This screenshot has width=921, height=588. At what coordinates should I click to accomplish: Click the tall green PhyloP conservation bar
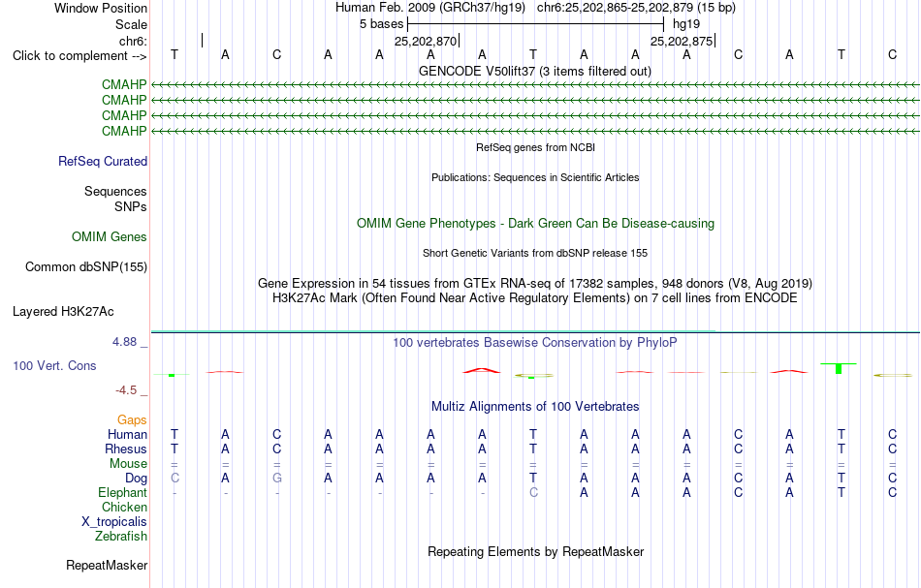coord(839,368)
